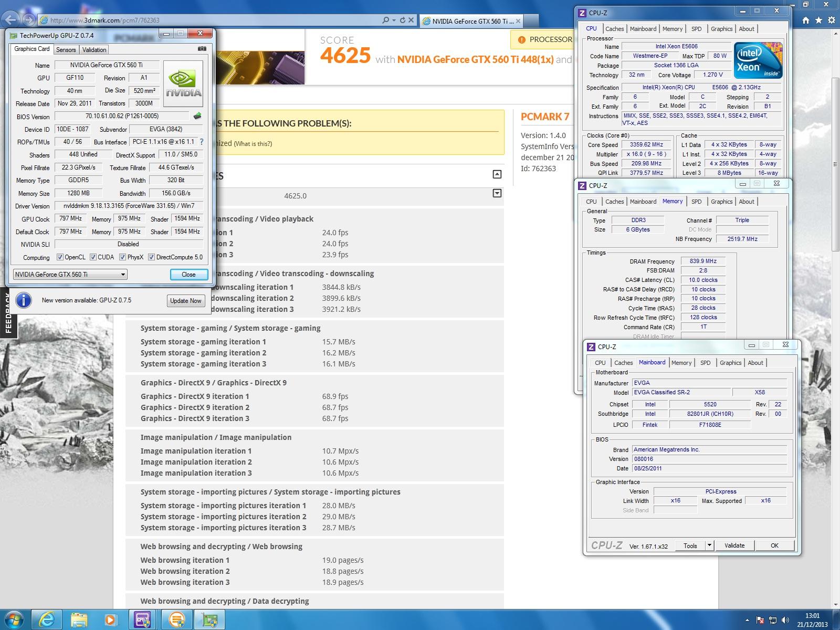Open address bar search dropdown arrow
Image resolution: width=840 pixels, height=630 pixels.
[394, 20]
